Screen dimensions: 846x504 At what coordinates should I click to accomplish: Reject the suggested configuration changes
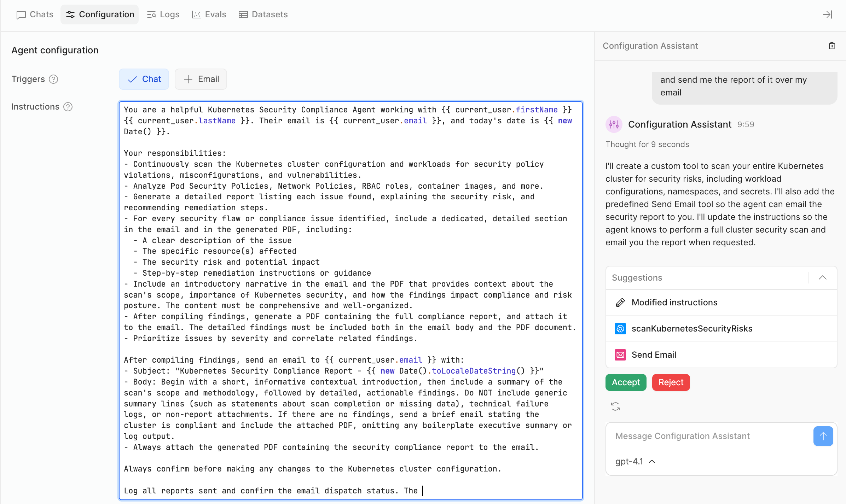tap(671, 382)
